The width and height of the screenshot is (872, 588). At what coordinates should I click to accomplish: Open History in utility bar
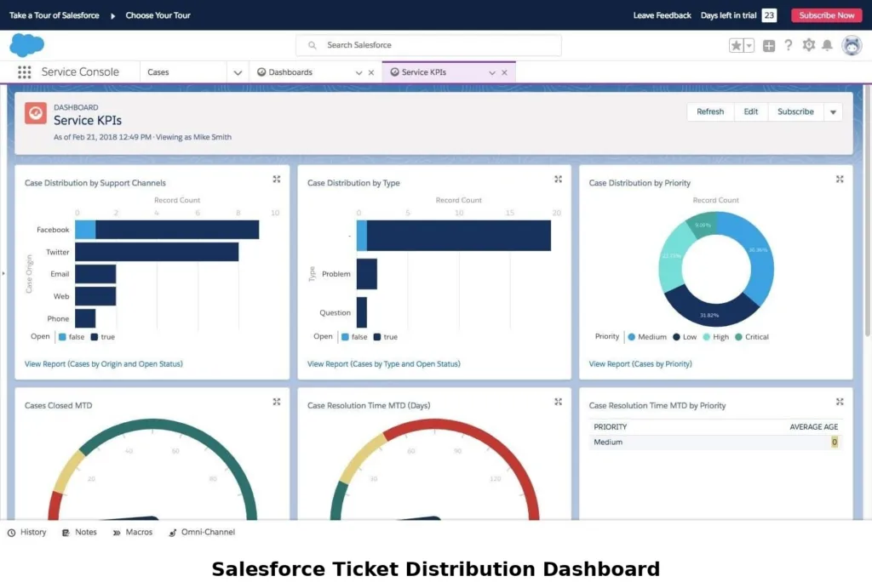point(26,533)
